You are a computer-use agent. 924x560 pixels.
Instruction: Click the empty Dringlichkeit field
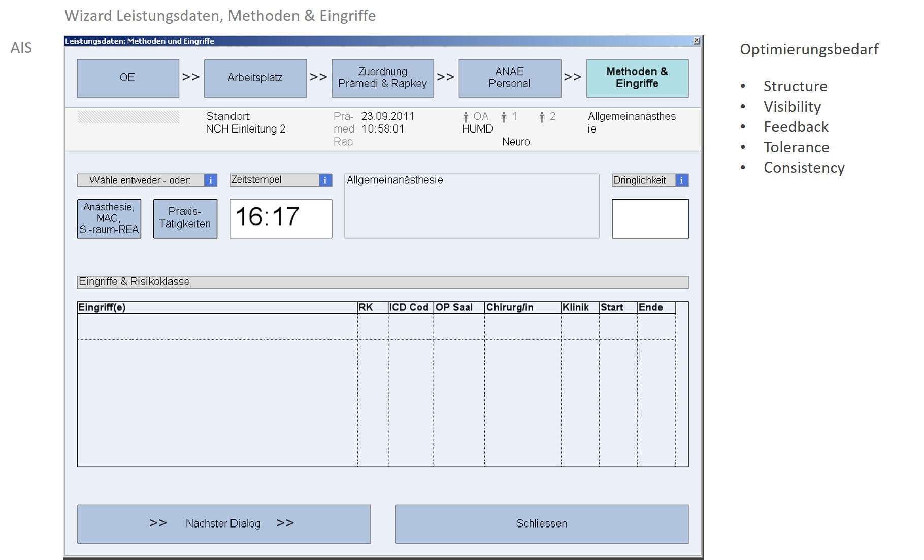click(650, 218)
